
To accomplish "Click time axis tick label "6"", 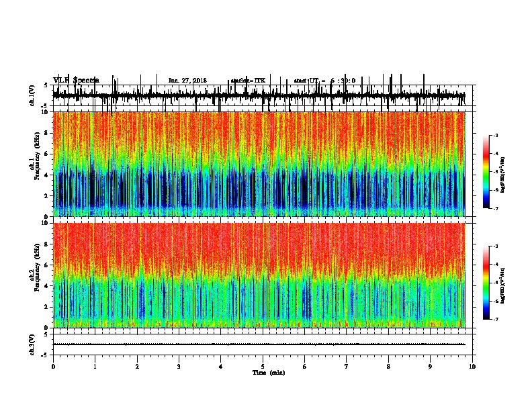I will click(x=305, y=366).
